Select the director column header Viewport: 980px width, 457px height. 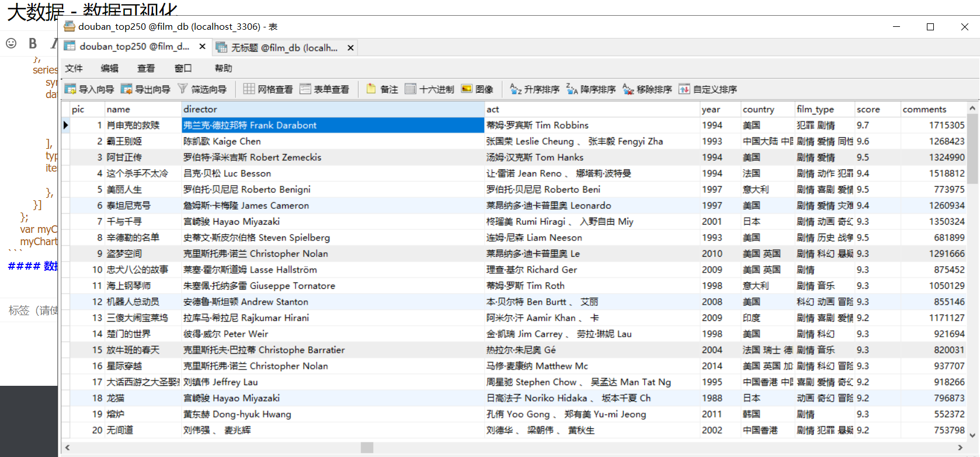[x=333, y=109]
